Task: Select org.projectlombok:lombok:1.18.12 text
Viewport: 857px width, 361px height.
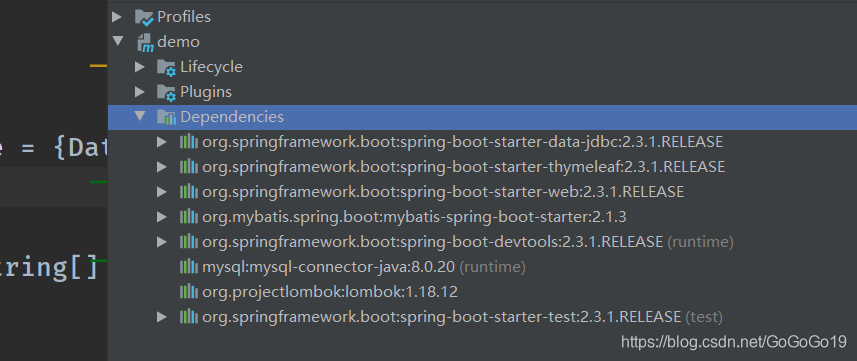Action: (330, 292)
